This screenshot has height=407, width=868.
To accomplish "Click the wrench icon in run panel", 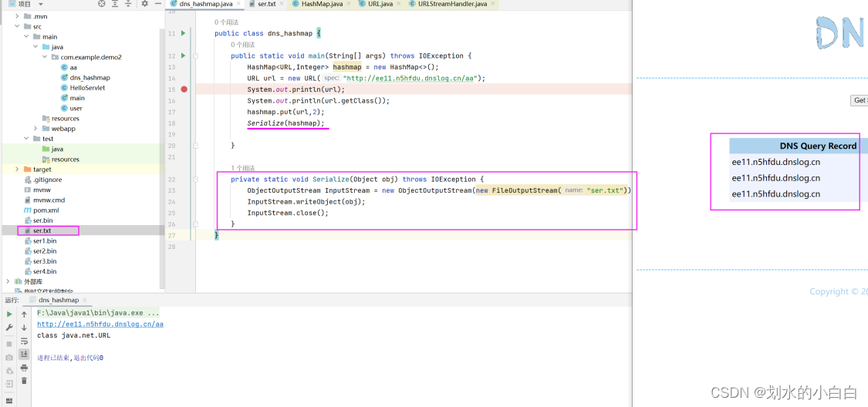I will pos(8,328).
